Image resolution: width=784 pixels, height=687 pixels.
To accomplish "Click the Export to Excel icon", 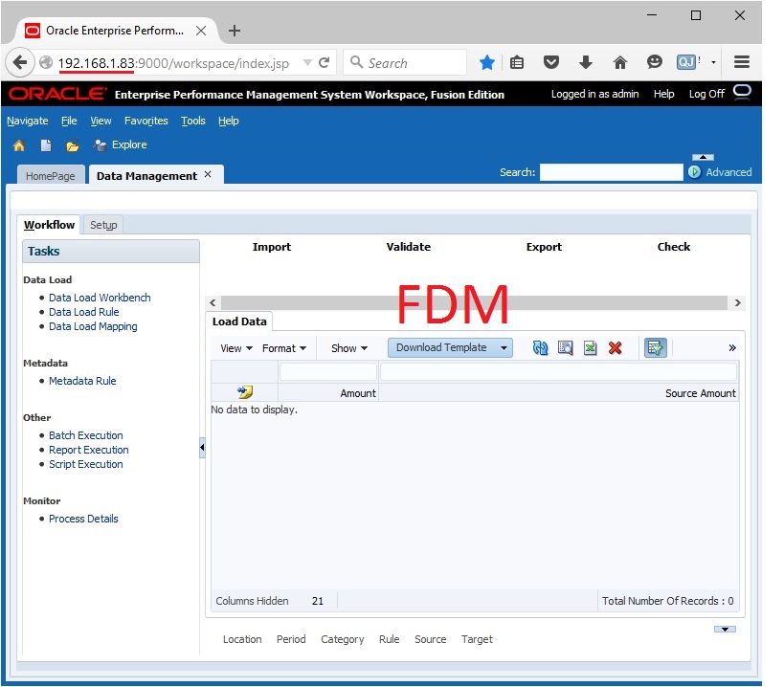I will (590, 348).
